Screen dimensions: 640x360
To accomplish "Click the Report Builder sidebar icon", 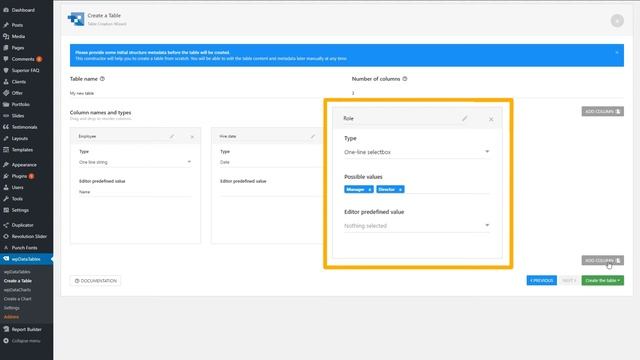I will tap(6, 329).
